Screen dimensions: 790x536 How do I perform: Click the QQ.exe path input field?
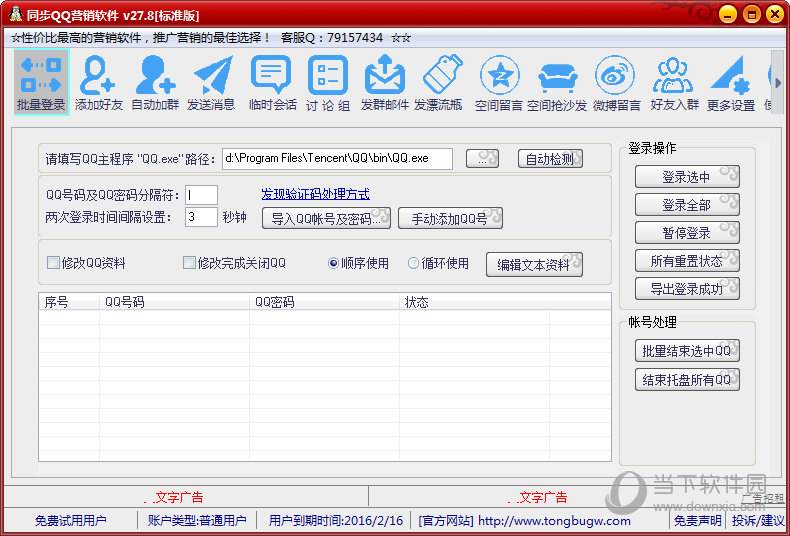click(x=337, y=158)
